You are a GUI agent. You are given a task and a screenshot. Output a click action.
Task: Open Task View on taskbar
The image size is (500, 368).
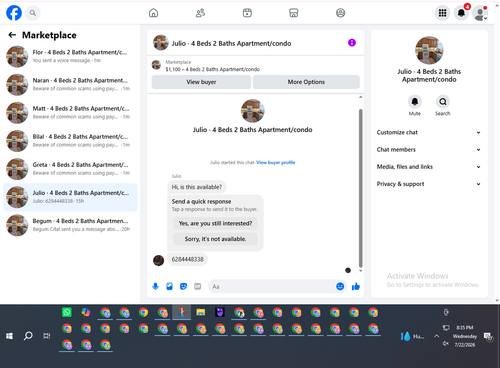tap(47, 336)
